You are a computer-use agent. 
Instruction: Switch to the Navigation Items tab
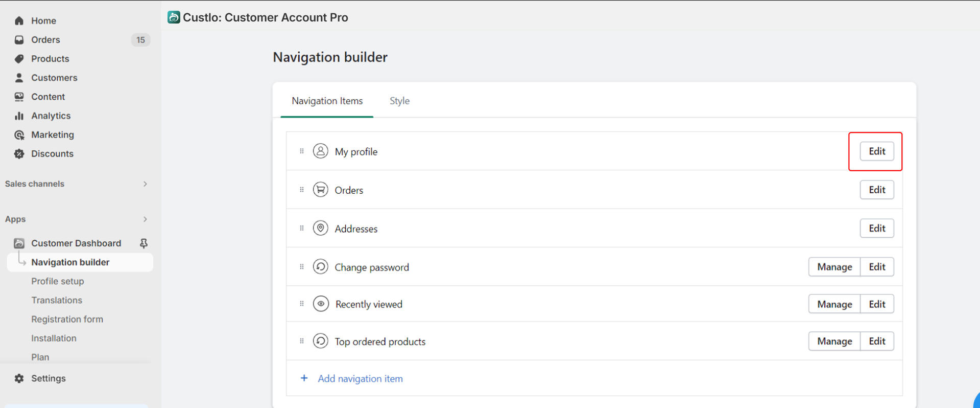(327, 101)
